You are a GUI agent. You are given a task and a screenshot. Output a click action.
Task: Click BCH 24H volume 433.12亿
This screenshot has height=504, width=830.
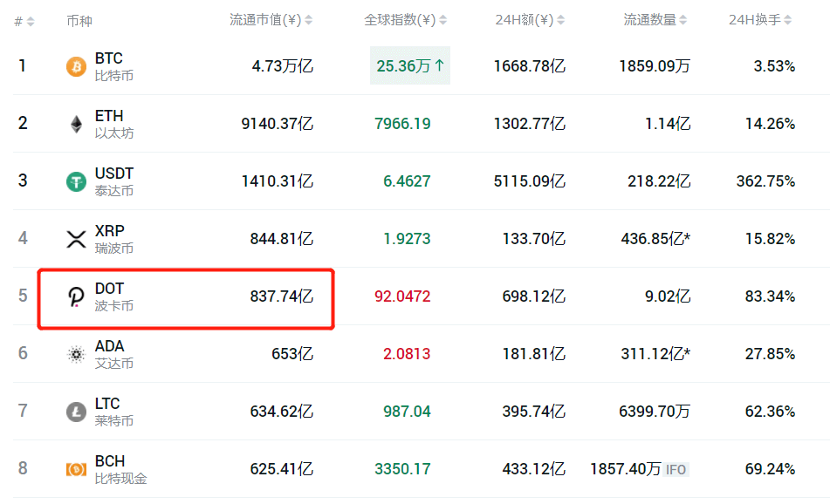[x=533, y=469]
